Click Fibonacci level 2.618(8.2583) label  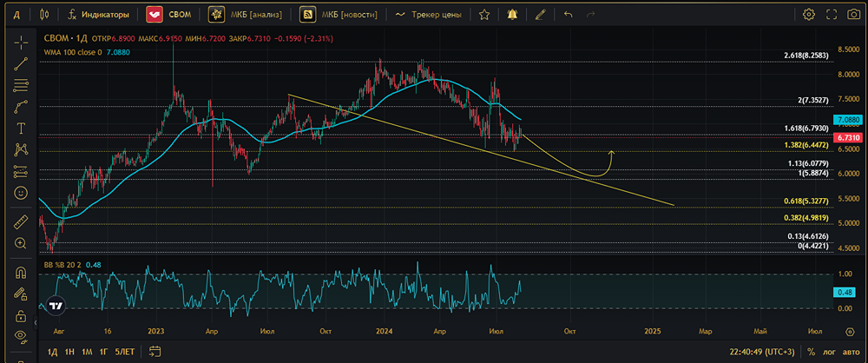click(x=806, y=56)
